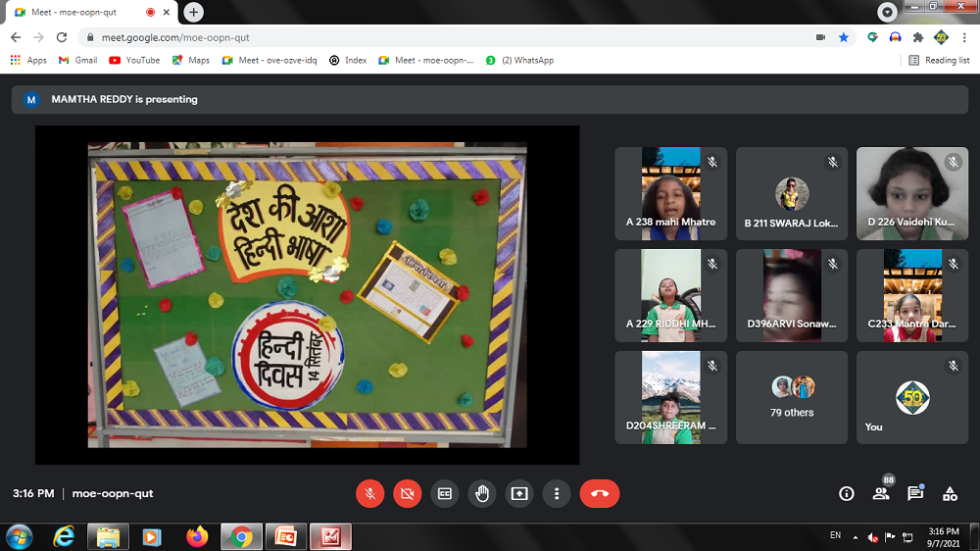Click the red leave call button
This screenshot has height=551, width=980.
pyautogui.click(x=599, y=494)
